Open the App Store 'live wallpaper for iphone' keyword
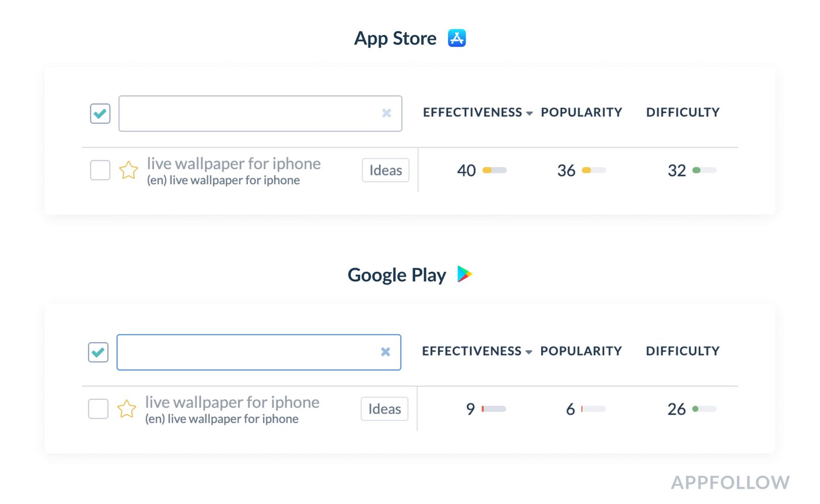Screen dimensions: 820x504 (234, 164)
